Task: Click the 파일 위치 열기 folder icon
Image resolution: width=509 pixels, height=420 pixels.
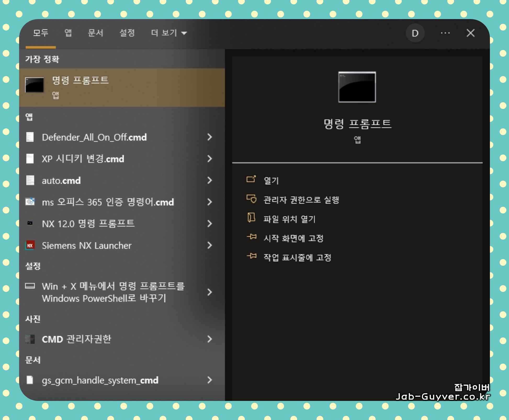Action: pyautogui.click(x=251, y=218)
